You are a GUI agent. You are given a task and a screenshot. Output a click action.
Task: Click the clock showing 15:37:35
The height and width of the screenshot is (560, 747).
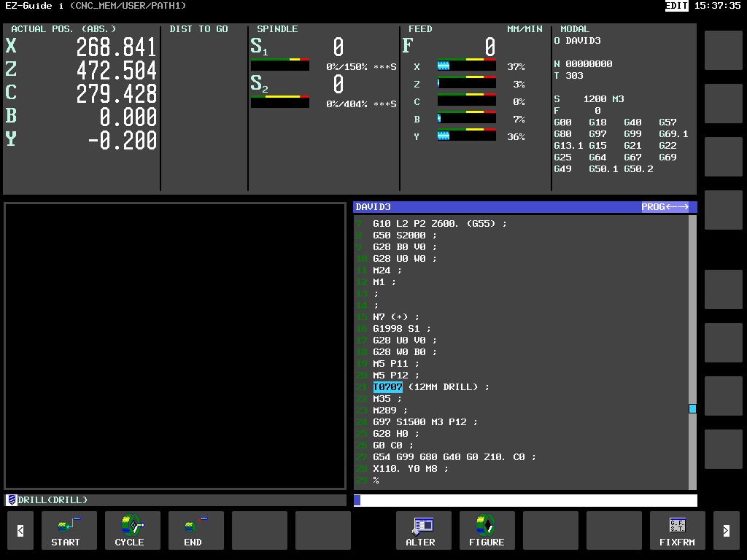(718, 6)
